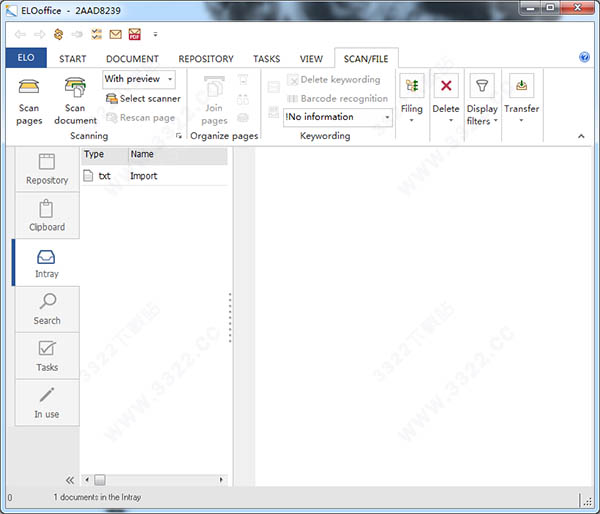Image resolution: width=600 pixels, height=514 pixels.
Task: Click the horizontal scrollbar left arrow
Action: pos(87,480)
